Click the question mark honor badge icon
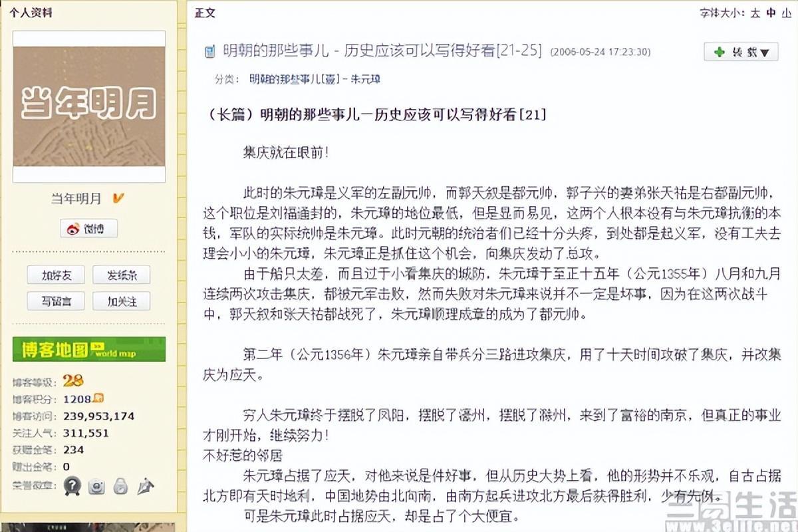This screenshot has height=532, width=798. tap(72, 486)
